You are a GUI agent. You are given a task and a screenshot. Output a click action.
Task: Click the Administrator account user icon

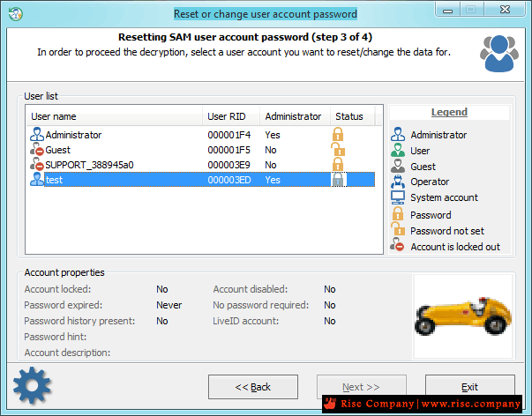coord(37,135)
